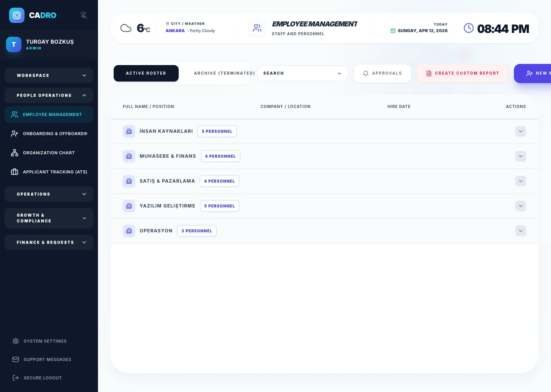Image resolution: width=551 pixels, height=392 pixels.
Task: Click the Yazılım Geliştirme building icon
Action: (x=129, y=206)
